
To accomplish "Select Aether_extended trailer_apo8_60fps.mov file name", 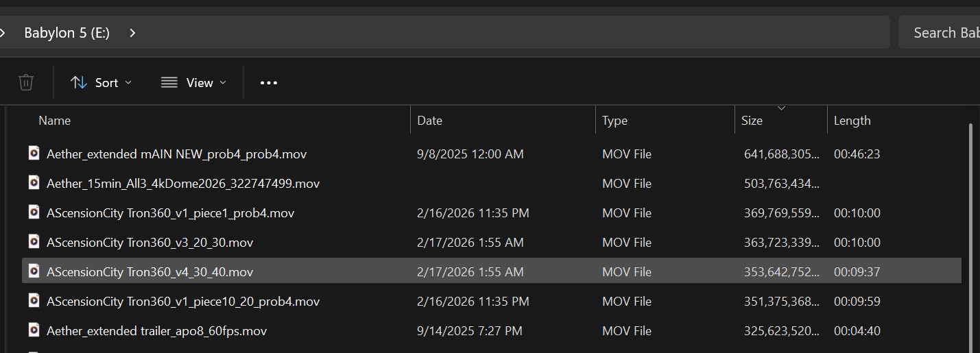I will [156, 331].
